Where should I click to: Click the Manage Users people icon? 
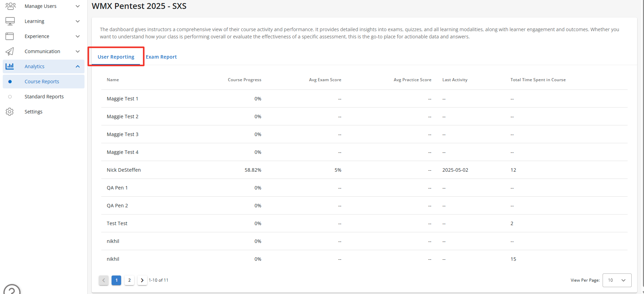point(10,6)
